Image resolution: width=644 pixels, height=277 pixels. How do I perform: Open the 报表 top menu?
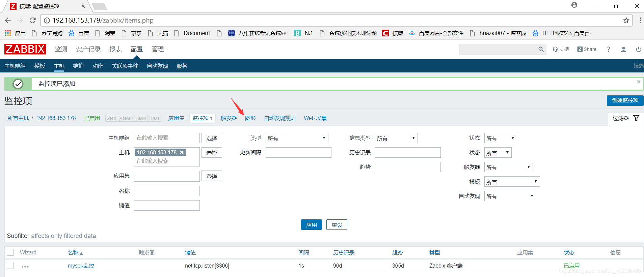pyautogui.click(x=115, y=49)
